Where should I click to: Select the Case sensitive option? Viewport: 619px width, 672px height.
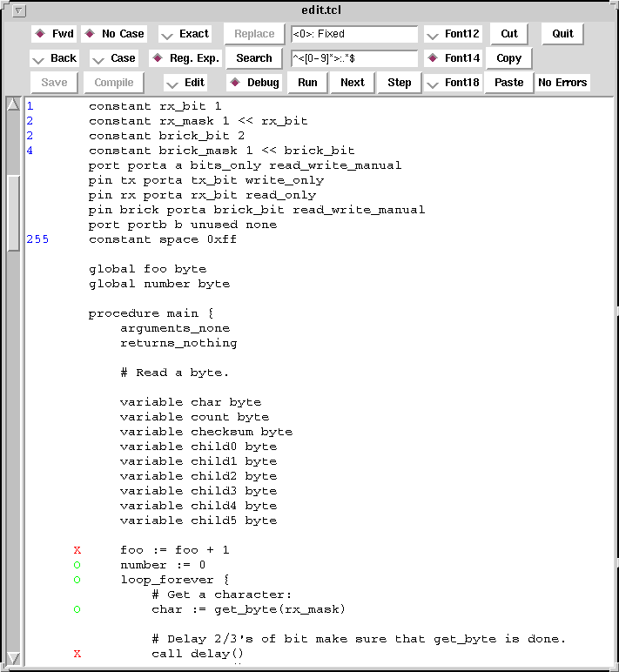[114, 58]
